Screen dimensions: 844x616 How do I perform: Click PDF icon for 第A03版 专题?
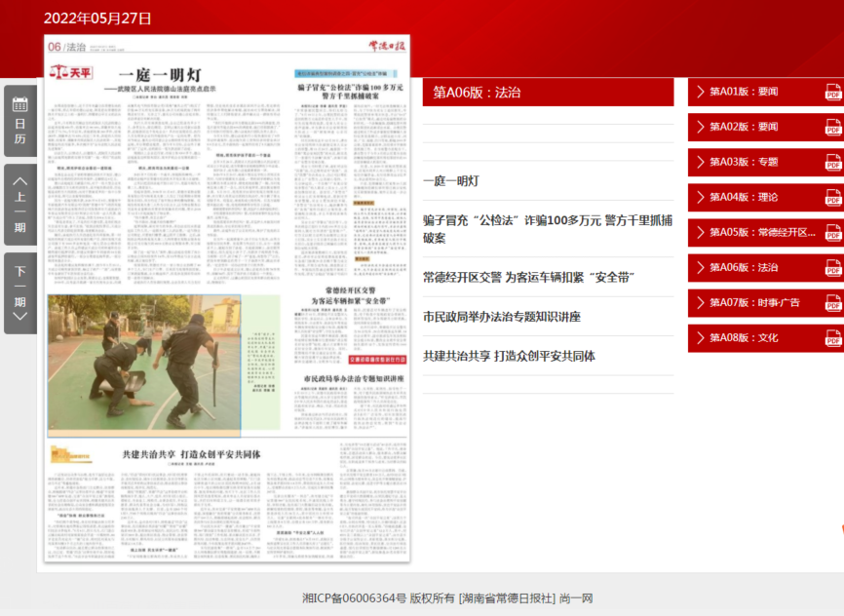pyautogui.click(x=833, y=163)
